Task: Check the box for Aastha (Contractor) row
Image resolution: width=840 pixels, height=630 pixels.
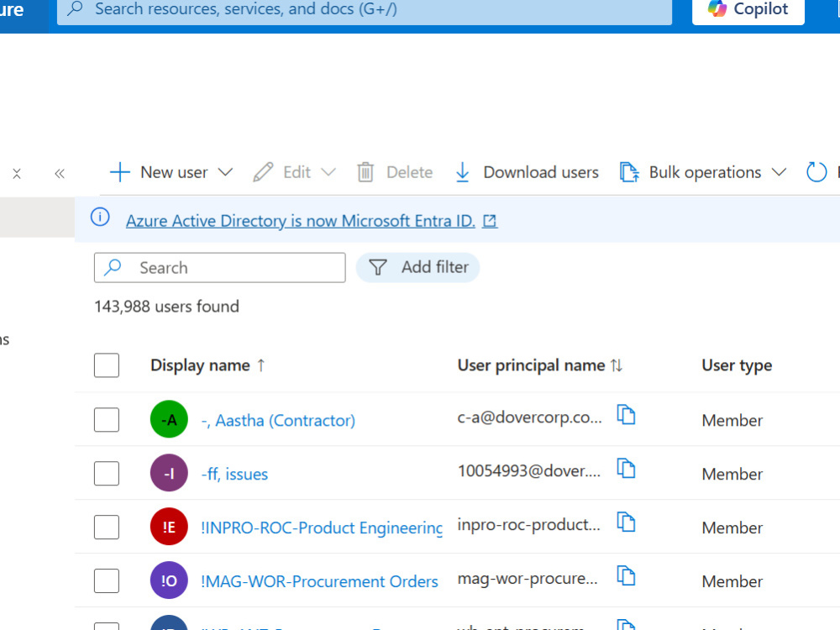Action: click(x=107, y=419)
